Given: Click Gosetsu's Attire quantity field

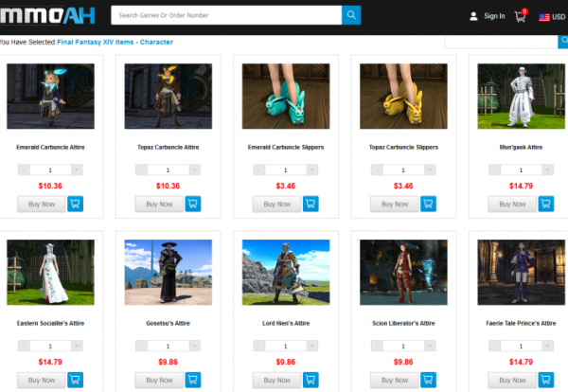Looking at the screenshot, I should 169,346.
